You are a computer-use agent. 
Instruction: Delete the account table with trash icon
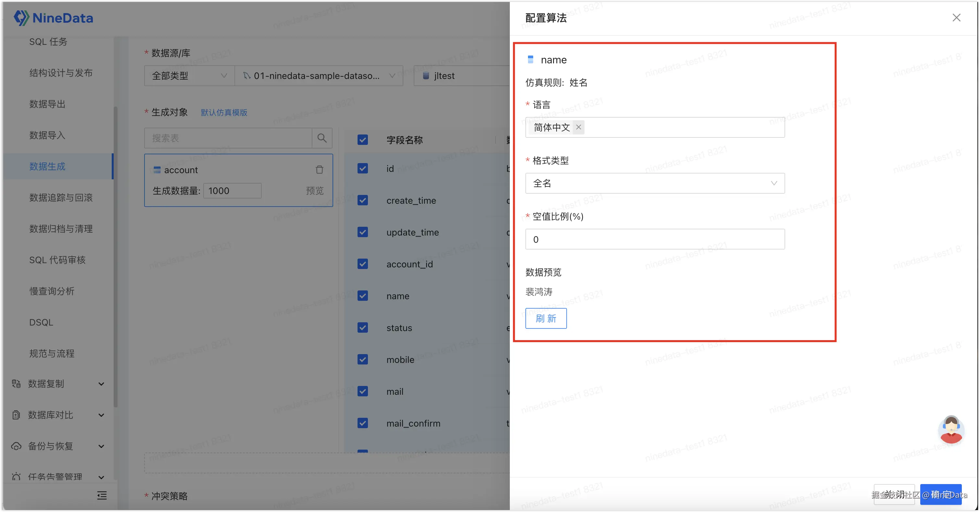[x=319, y=170]
